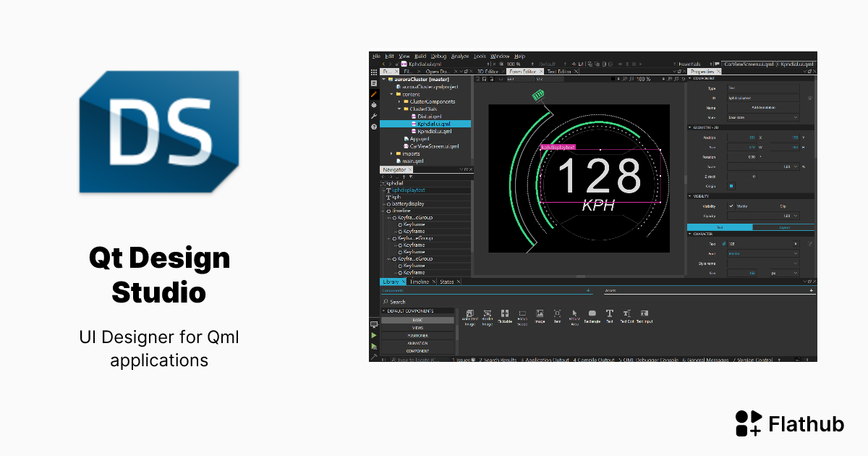Open the Build menu
Viewport: 868px width, 456px height.
pos(421,56)
